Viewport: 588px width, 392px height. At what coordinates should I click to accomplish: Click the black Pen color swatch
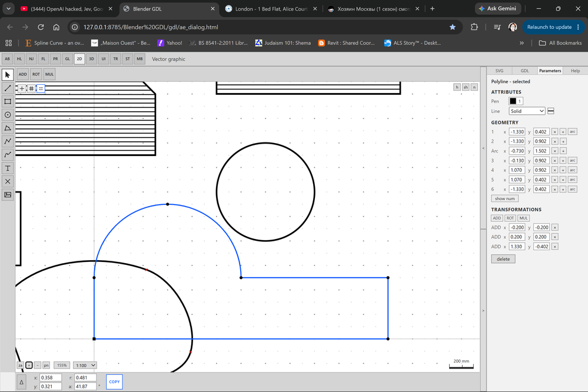[x=513, y=101]
